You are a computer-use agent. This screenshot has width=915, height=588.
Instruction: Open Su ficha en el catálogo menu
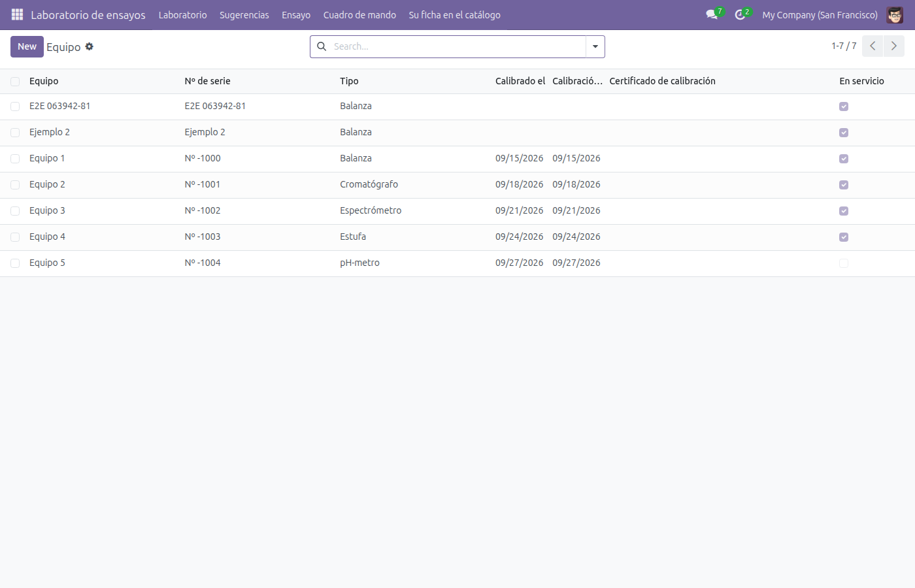tap(455, 14)
